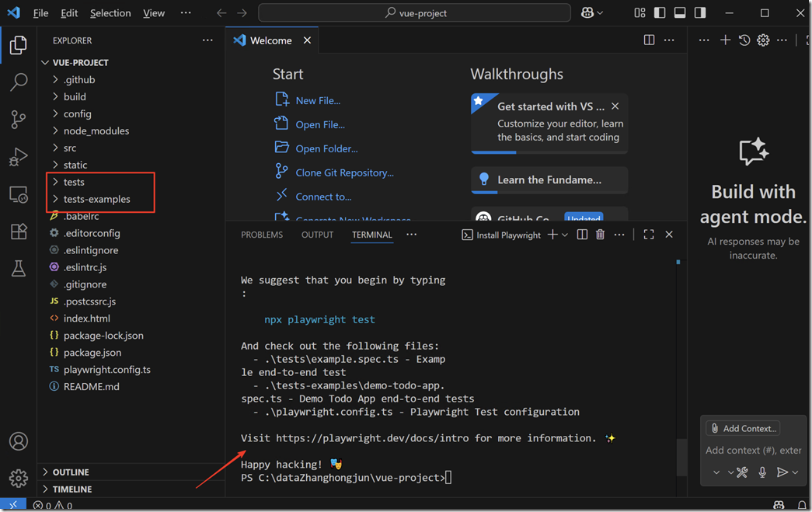Click the New File... link
This screenshot has width=812, height=512.
tap(318, 101)
